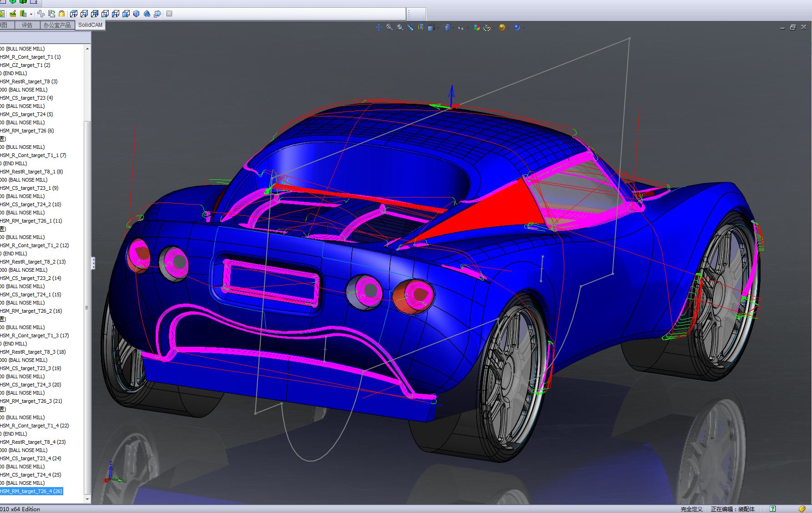Click the colored ball Edit Appearance icon

pos(477,27)
